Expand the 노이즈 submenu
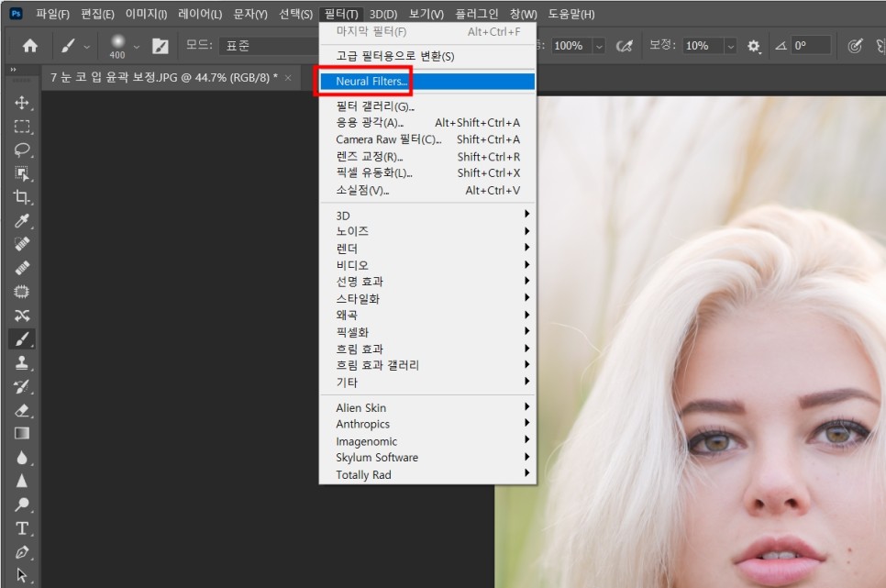886x588 pixels. 427,230
